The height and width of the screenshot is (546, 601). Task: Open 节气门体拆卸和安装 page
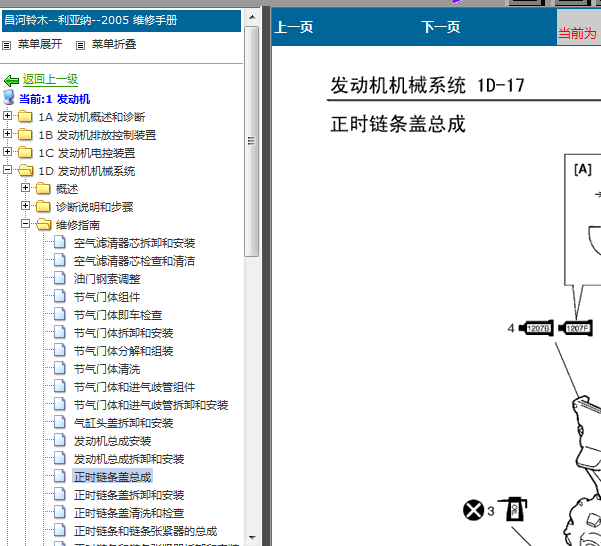click(123, 333)
